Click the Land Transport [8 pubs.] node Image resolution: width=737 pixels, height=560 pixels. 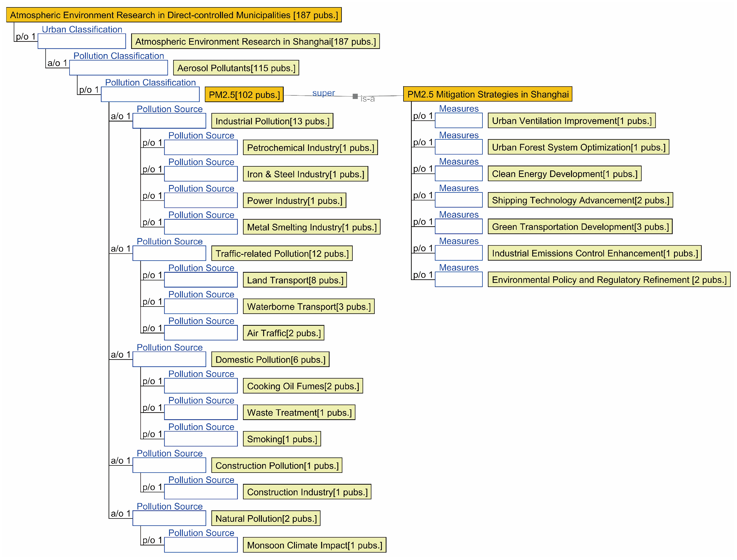[295, 280]
